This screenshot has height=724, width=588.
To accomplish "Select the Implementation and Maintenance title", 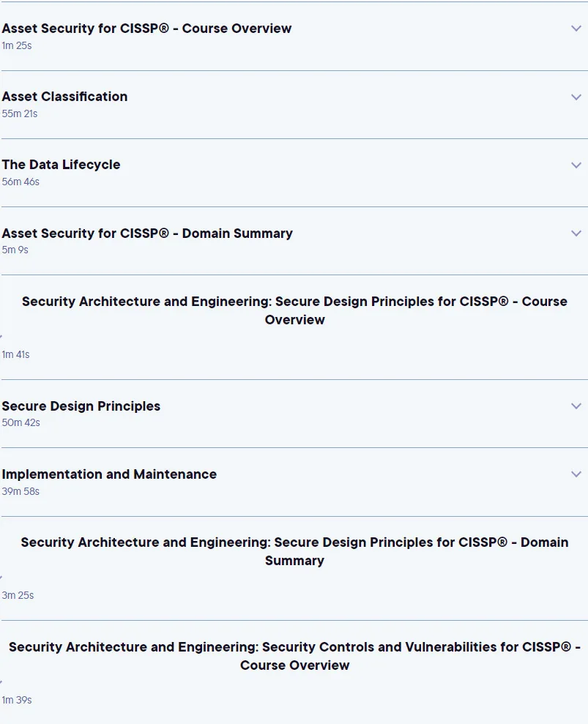I will tap(109, 474).
